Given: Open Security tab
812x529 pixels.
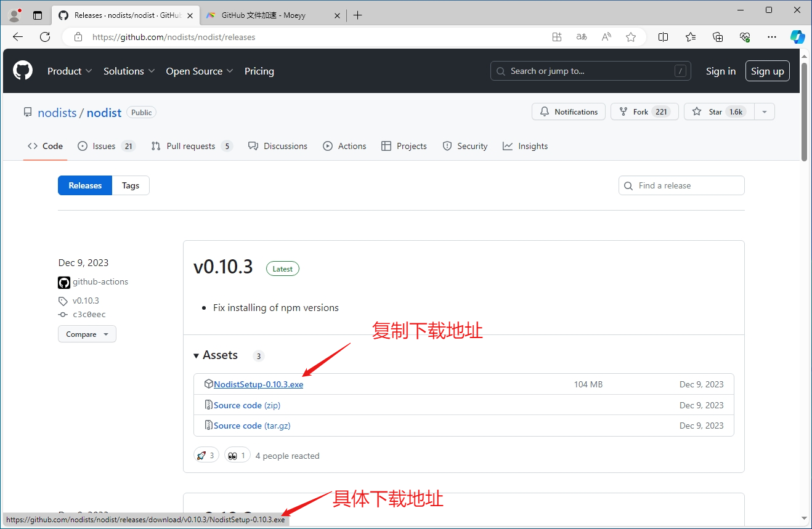Looking at the screenshot, I should point(465,146).
